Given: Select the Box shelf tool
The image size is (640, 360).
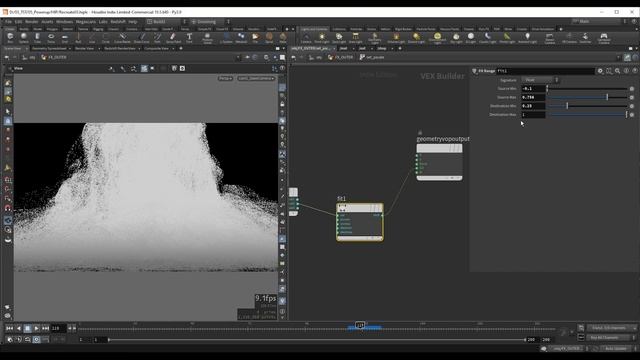Looking at the screenshot, I should point(10,38).
